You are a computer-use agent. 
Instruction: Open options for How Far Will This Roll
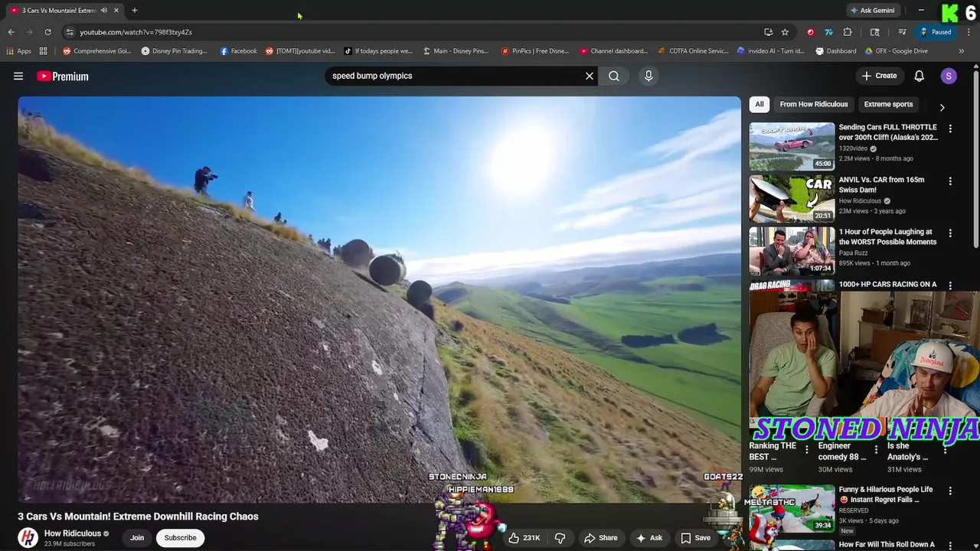pos(950,546)
